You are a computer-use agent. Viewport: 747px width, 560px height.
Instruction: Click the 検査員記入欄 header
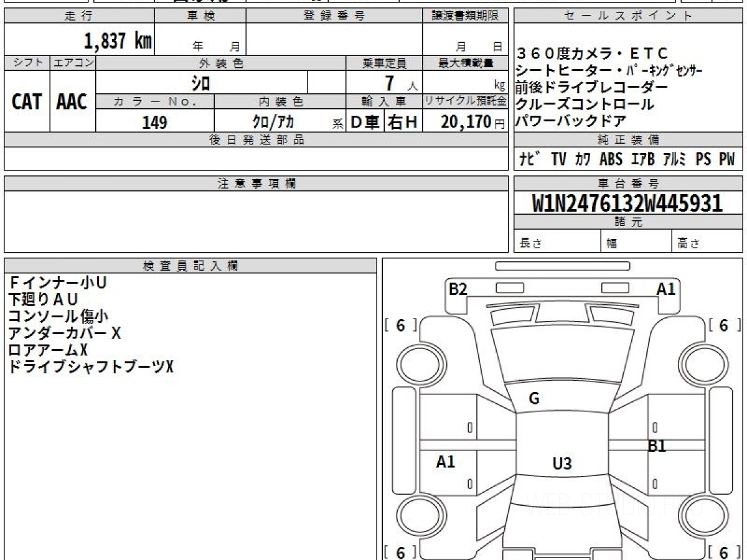click(190, 266)
